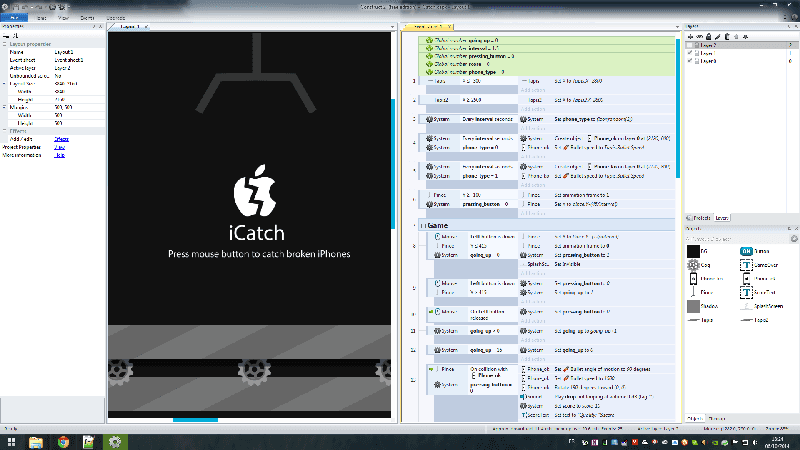The width and height of the screenshot is (800, 450).
Task: Click the lock layer icon in Layers toolbar
Action: 709,37
